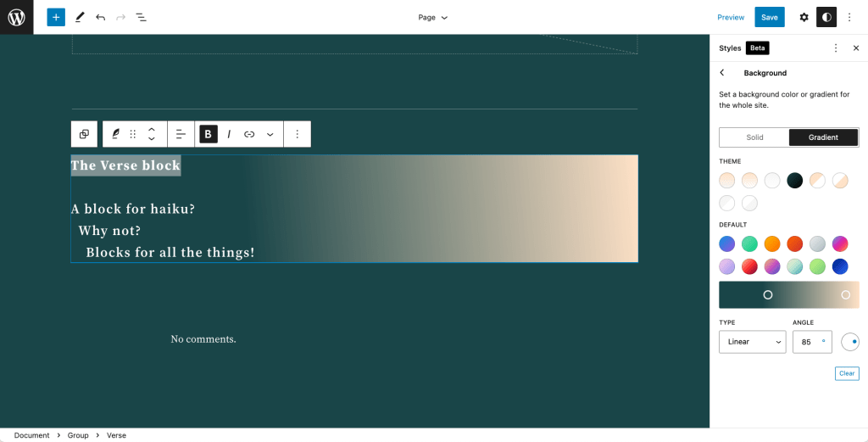The width and height of the screenshot is (868, 442).
Task: Click the block drag handle
Action: [133, 134]
